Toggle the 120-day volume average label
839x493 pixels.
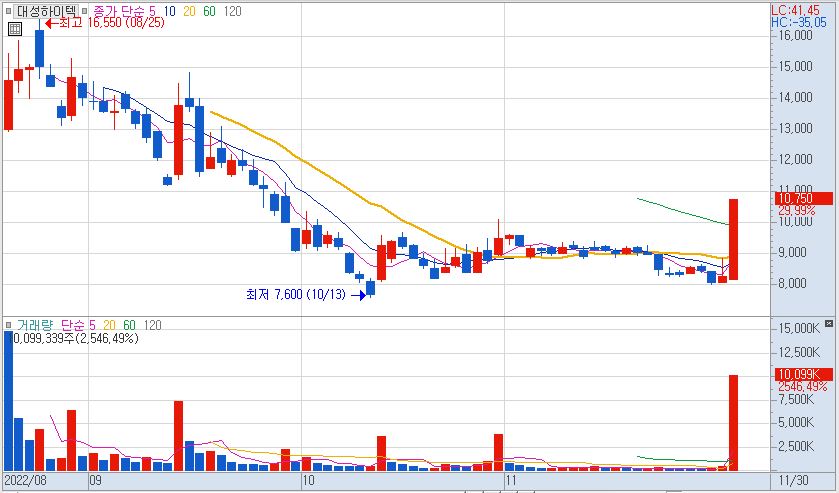(x=152, y=325)
